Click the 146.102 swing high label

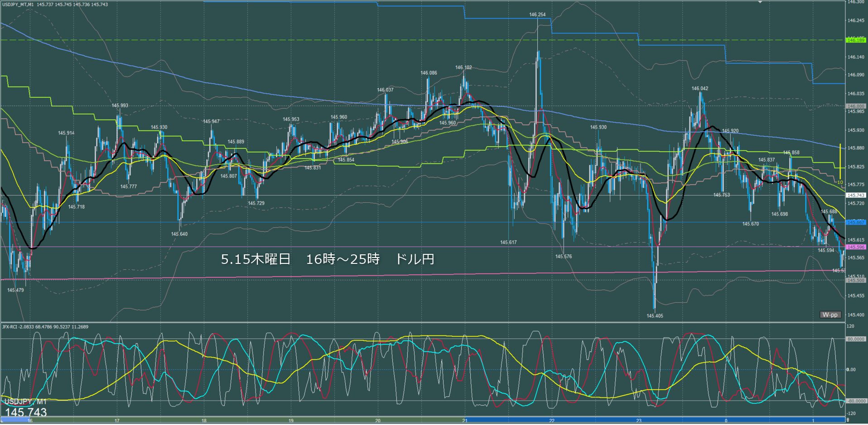[463, 67]
